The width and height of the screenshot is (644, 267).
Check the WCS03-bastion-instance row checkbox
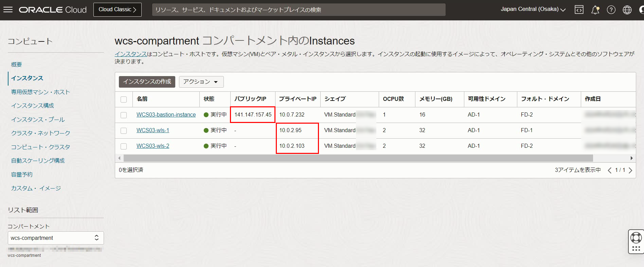pos(124,115)
